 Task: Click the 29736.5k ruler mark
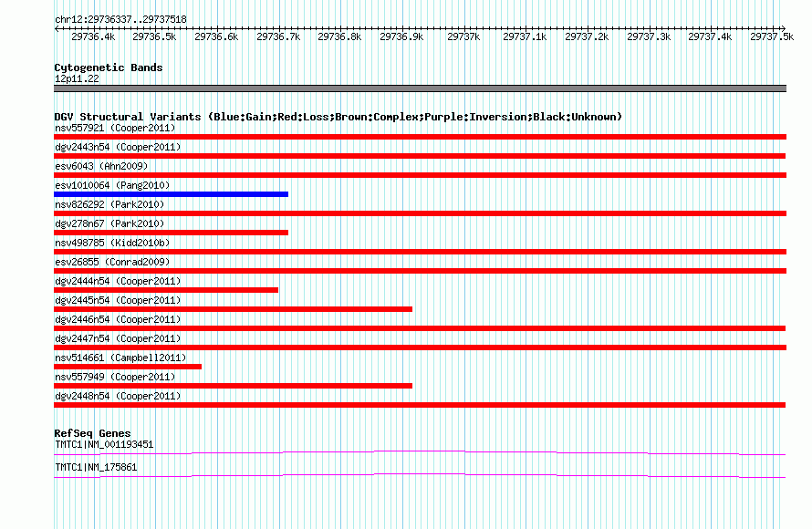tap(154, 36)
